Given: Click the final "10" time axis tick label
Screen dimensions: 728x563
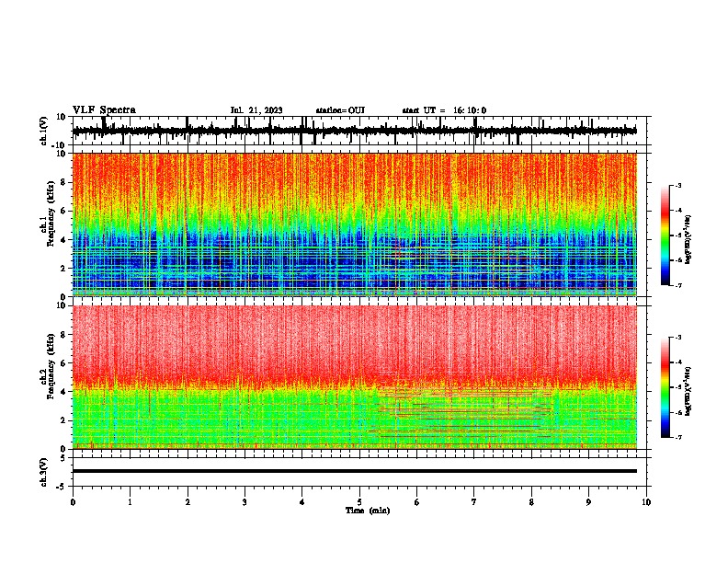Looking at the screenshot, I should (x=646, y=502).
